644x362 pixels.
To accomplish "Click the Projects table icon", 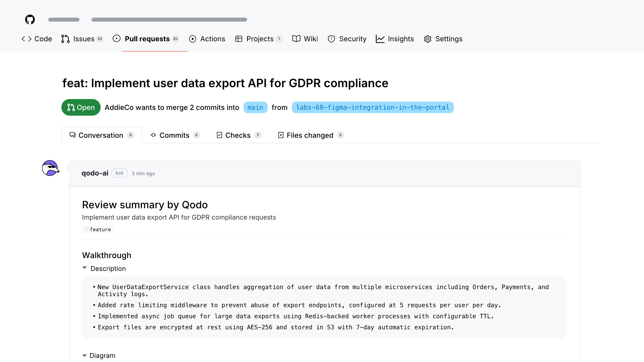I will tap(238, 39).
